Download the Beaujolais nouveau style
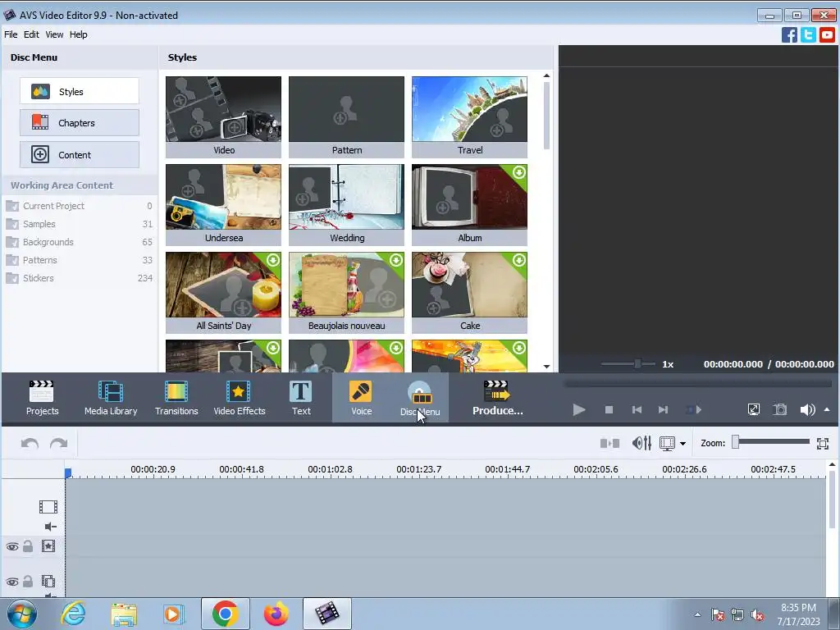840x630 pixels. [396, 260]
